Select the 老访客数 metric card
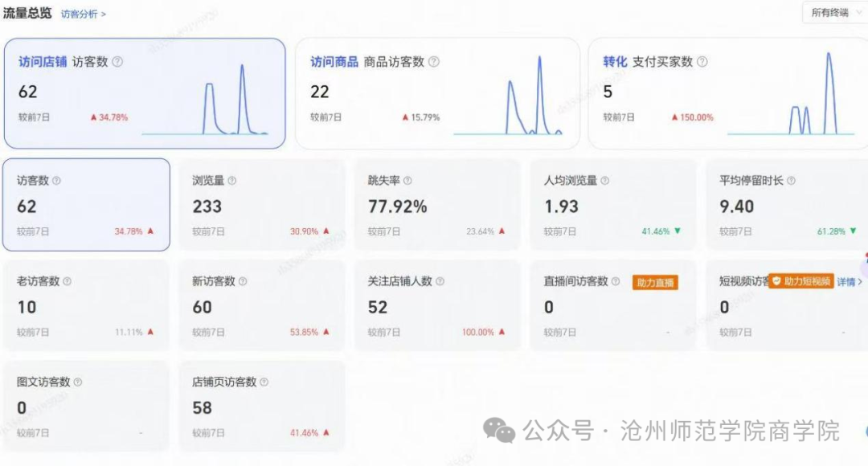The width and height of the screenshot is (868, 466). pos(86,305)
